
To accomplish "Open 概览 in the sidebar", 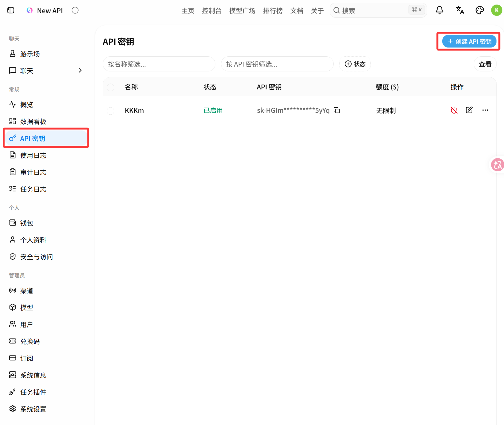I will 46,104.
